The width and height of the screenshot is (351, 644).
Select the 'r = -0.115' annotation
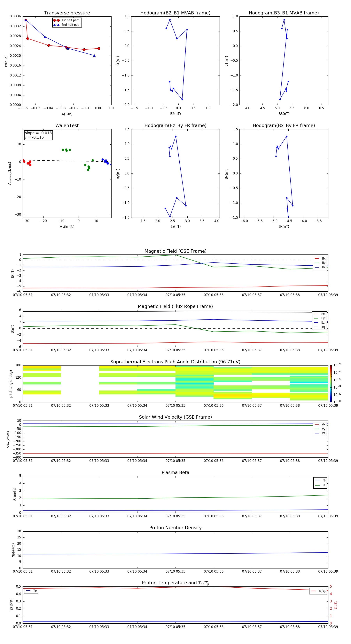pos(35,137)
